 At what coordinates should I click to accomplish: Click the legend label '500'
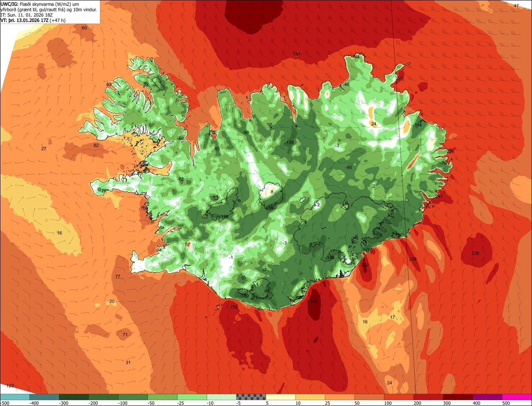[x=506, y=403]
